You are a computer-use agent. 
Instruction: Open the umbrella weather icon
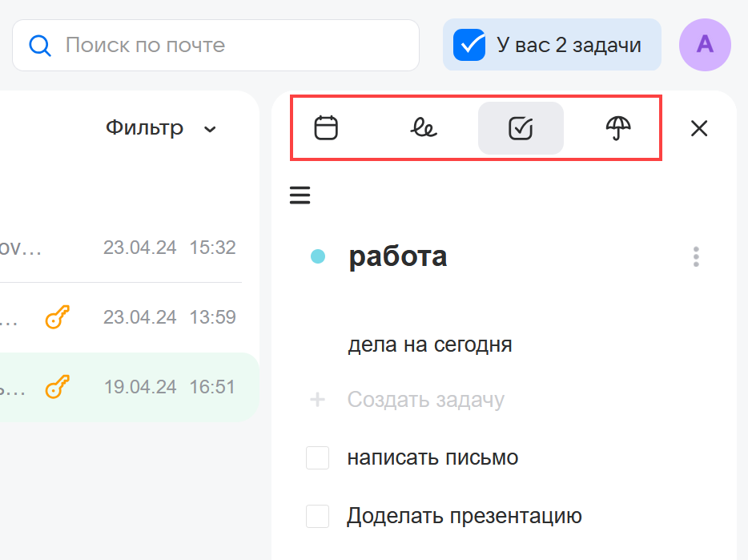coord(618,128)
